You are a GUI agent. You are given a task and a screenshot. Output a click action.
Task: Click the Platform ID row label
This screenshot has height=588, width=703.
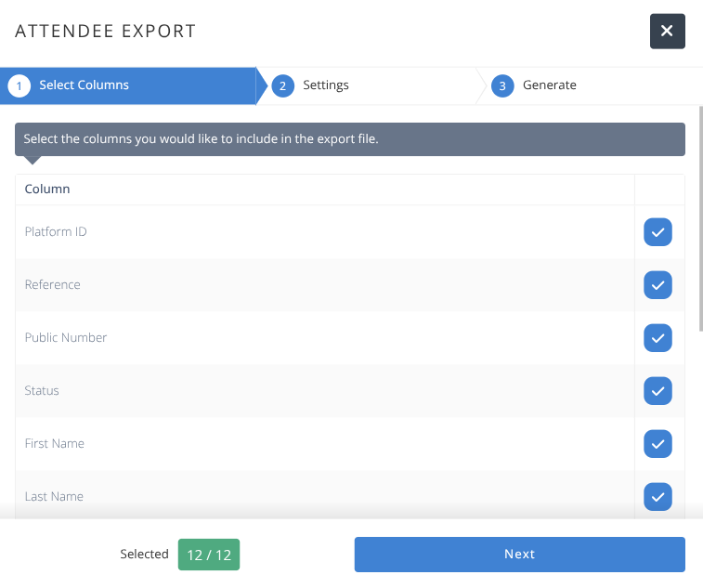[56, 232]
